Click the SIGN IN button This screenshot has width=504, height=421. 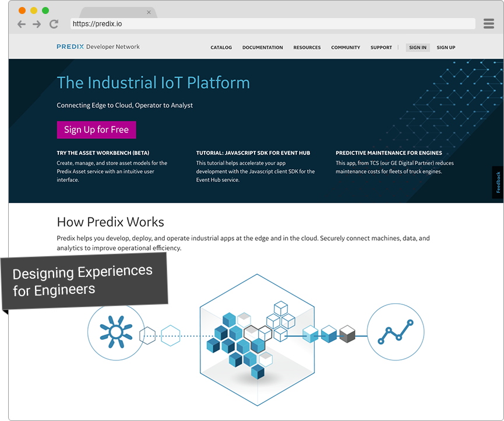pyautogui.click(x=418, y=48)
